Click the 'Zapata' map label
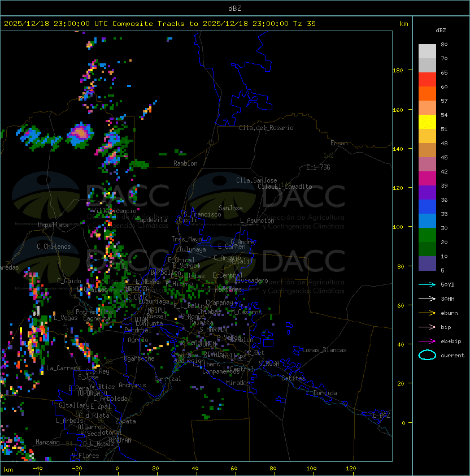Viewport: 470px width, 476px height. [125, 421]
